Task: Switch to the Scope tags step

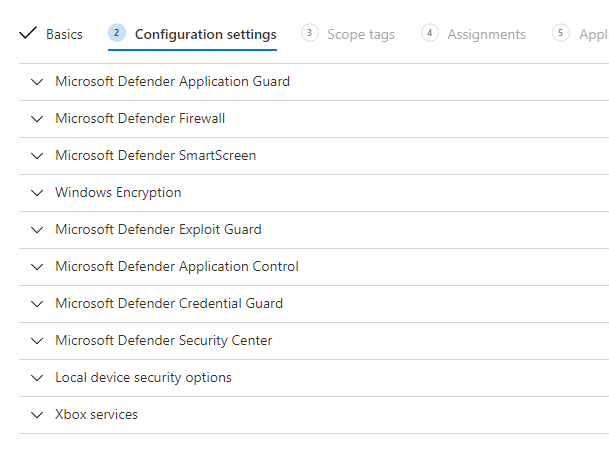Action: [360, 34]
